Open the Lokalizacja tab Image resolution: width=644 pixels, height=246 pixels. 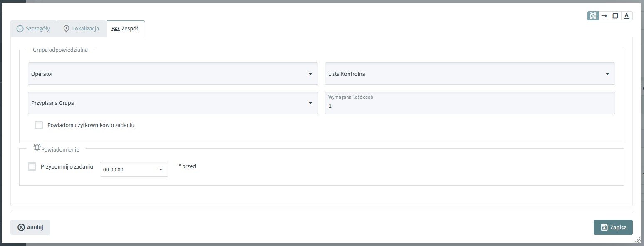(x=81, y=29)
